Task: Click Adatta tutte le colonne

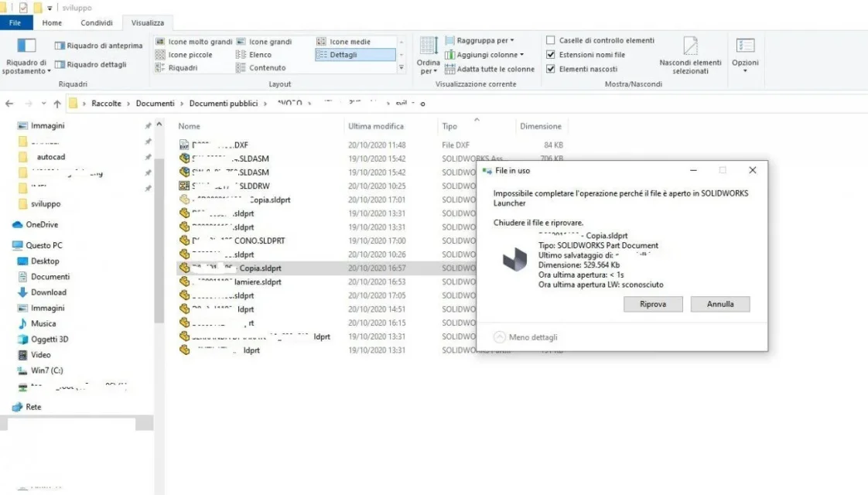Action: point(490,69)
